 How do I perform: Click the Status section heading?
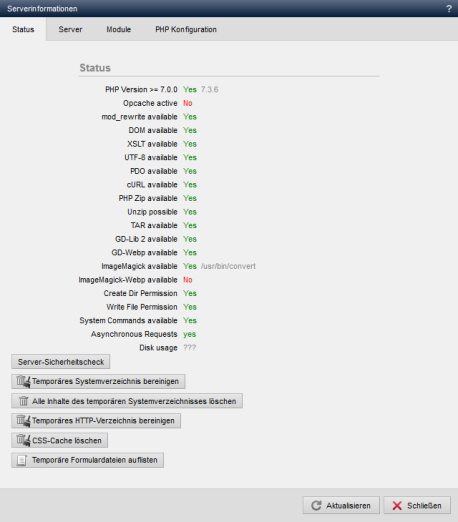tap(95, 68)
